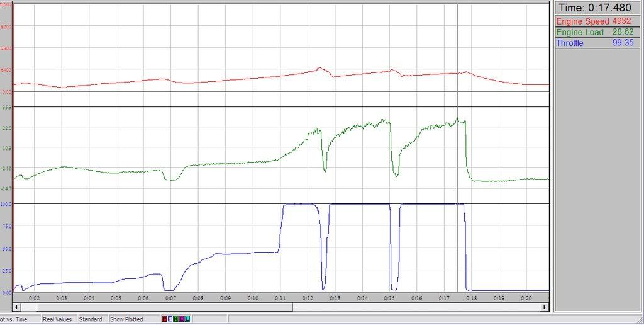
Task: Click the 25.0 throttle axis label
Action: (7, 270)
